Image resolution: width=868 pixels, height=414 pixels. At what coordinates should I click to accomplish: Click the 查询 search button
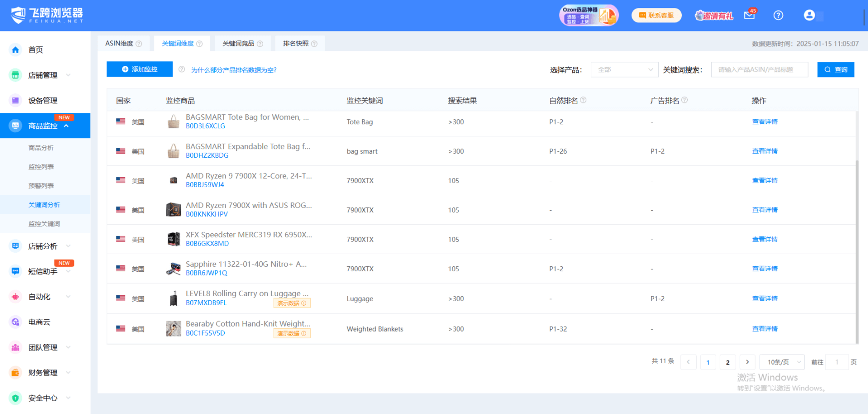(836, 69)
